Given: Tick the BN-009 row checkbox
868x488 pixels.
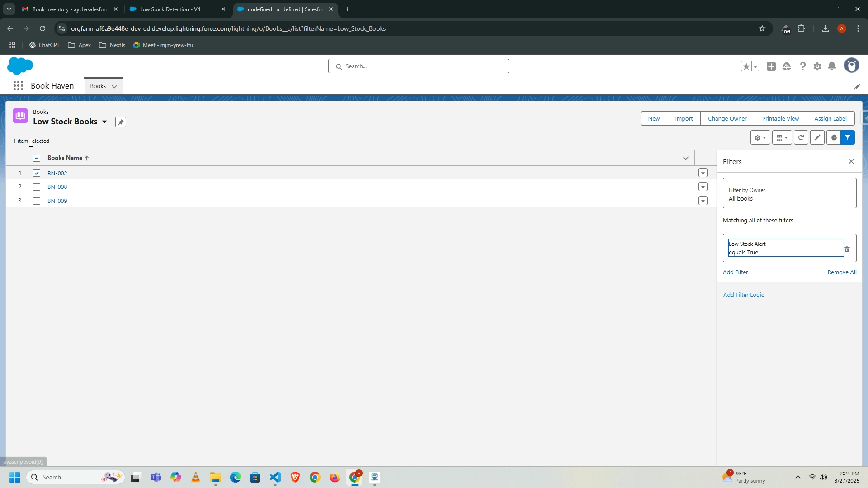Looking at the screenshot, I should tap(37, 201).
